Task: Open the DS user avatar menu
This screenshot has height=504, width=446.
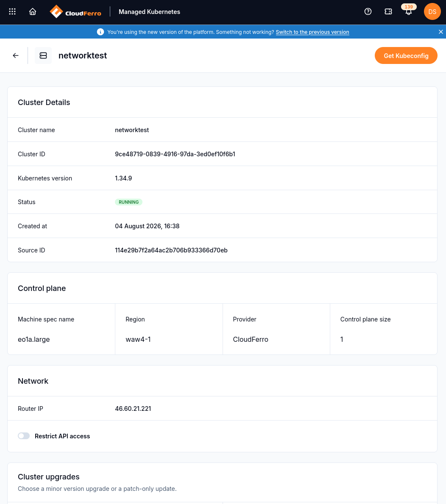Action: point(432,11)
